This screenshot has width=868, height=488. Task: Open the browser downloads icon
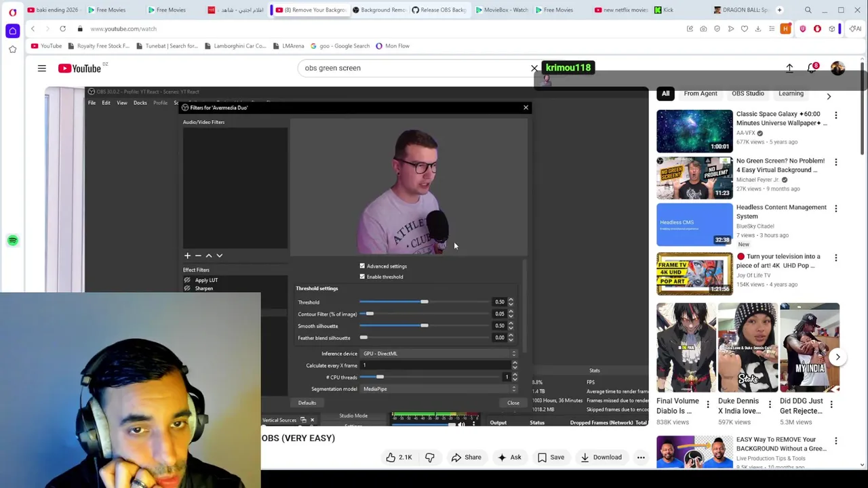[x=758, y=28]
